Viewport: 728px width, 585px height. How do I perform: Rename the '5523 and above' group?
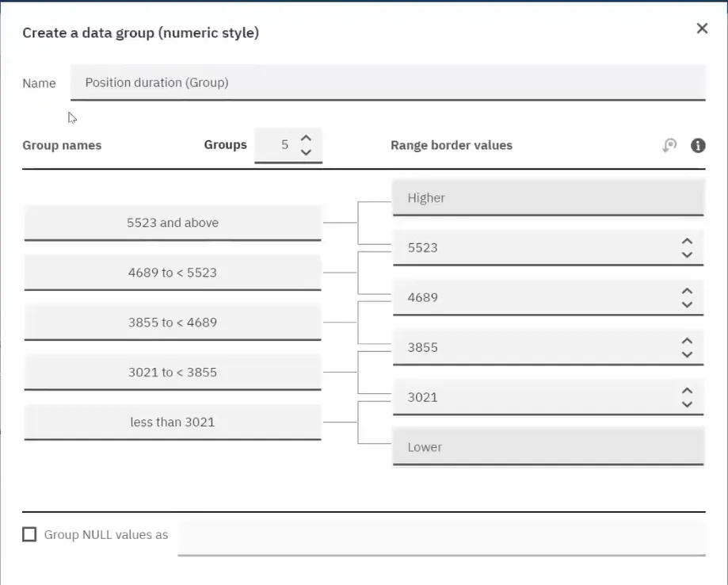click(173, 223)
